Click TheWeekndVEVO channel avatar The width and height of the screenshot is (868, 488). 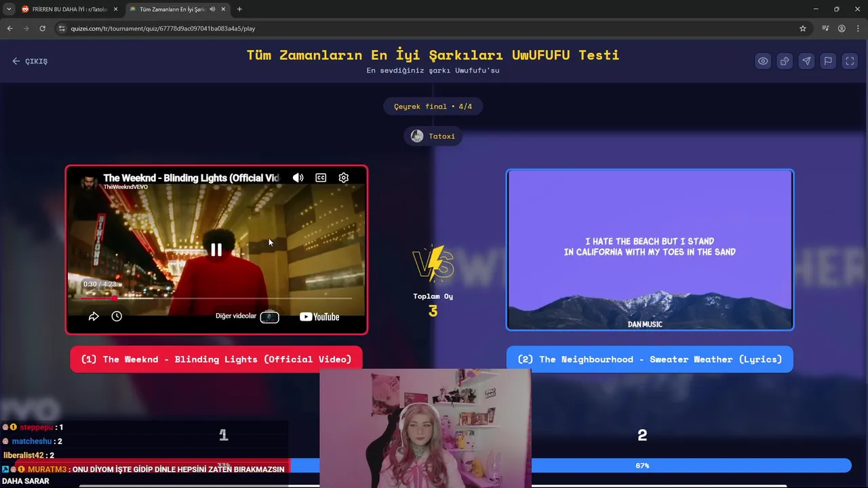pyautogui.click(x=89, y=182)
